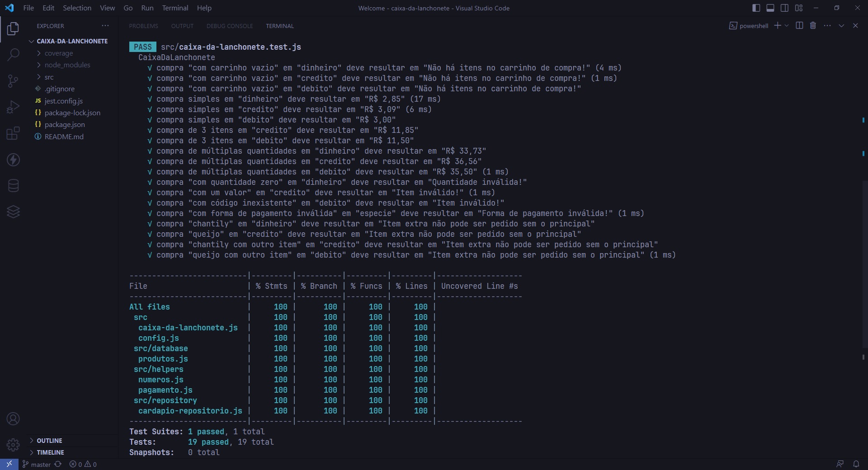Open the Help menu
This screenshot has width=868, height=470.
pyautogui.click(x=204, y=8)
